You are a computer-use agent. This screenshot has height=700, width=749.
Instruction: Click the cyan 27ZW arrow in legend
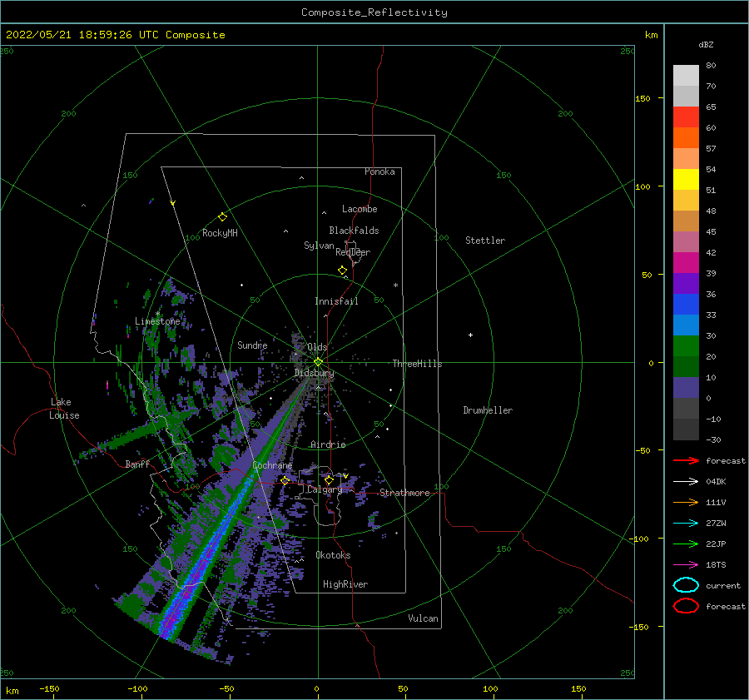[x=686, y=524]
